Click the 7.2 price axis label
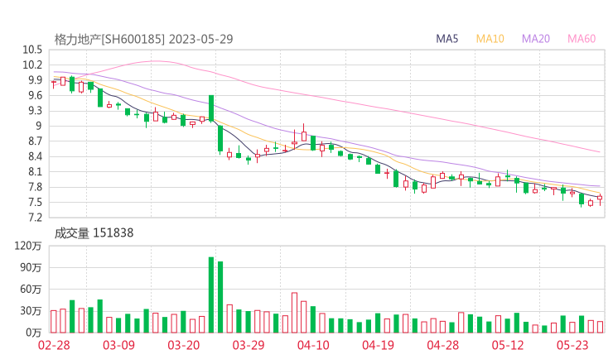Viewport: 613px width, 364px height. 35,218
